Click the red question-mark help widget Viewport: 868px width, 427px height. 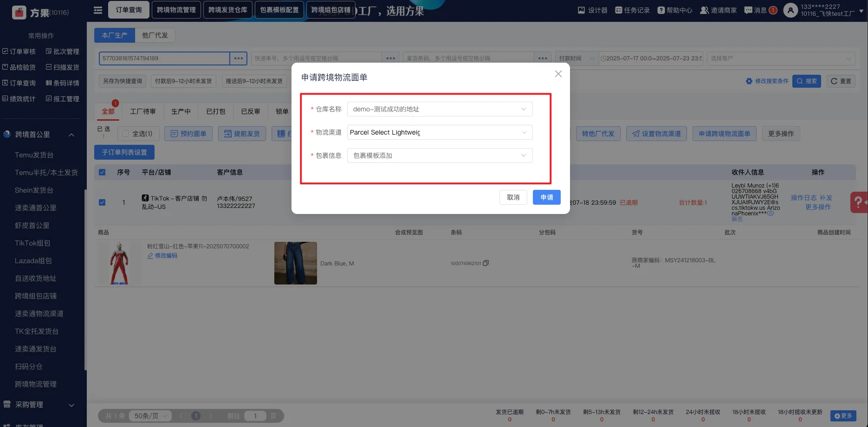pos(859,202)
